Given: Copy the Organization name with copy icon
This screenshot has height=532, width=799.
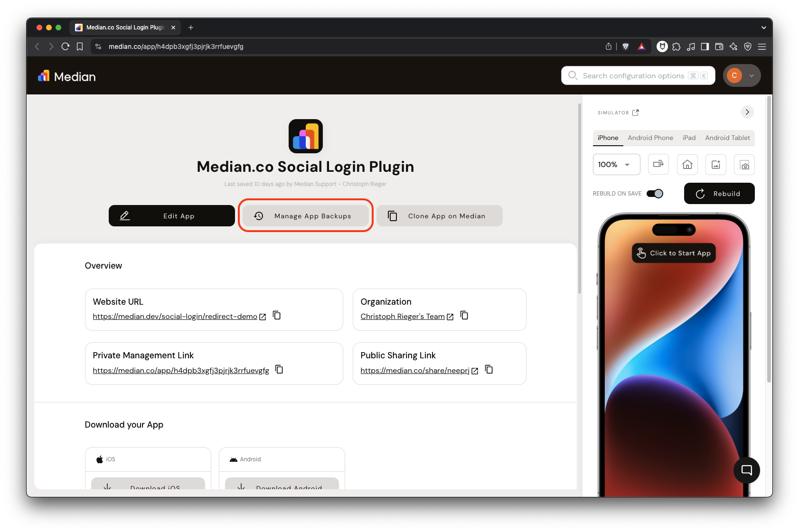Looking at the screenshot, I should 464,316.
